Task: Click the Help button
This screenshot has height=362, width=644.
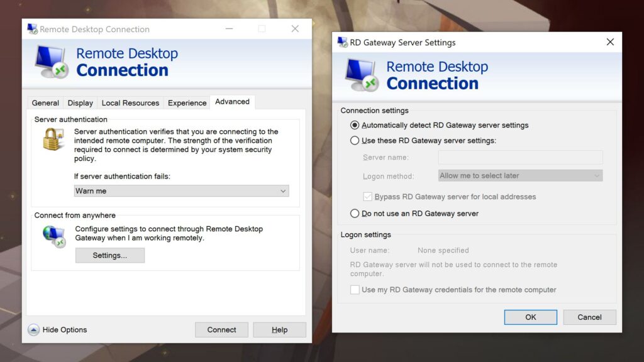Action: point(280,329)
